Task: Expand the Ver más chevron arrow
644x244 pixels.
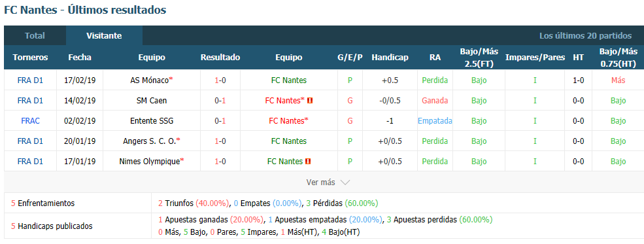Action: click(x=345, y=183)
